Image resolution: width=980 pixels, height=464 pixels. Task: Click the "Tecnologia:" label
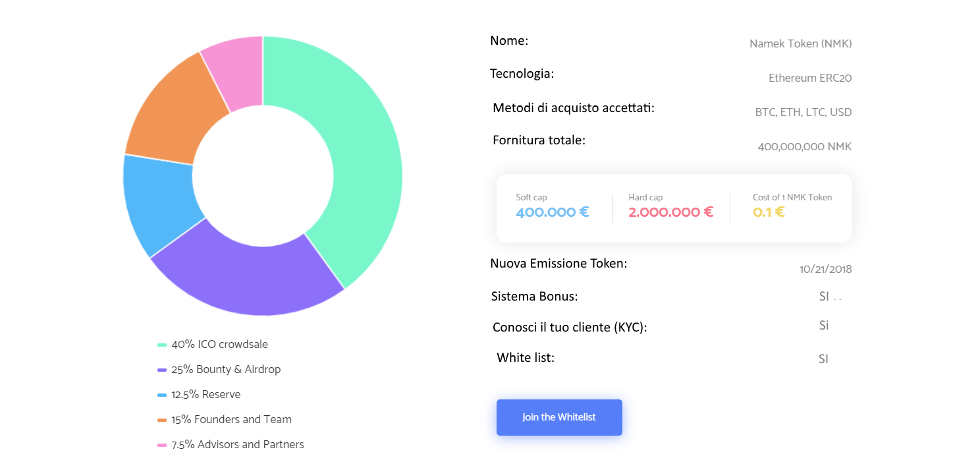(x=522, y=73)
